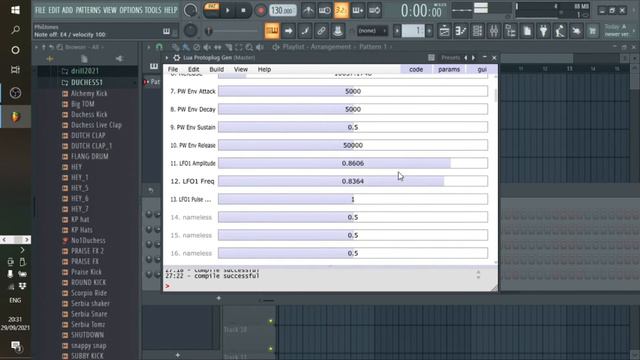Open the Playlist view icon
This screenshot has width=640, height=360.
tap(444, 31)
